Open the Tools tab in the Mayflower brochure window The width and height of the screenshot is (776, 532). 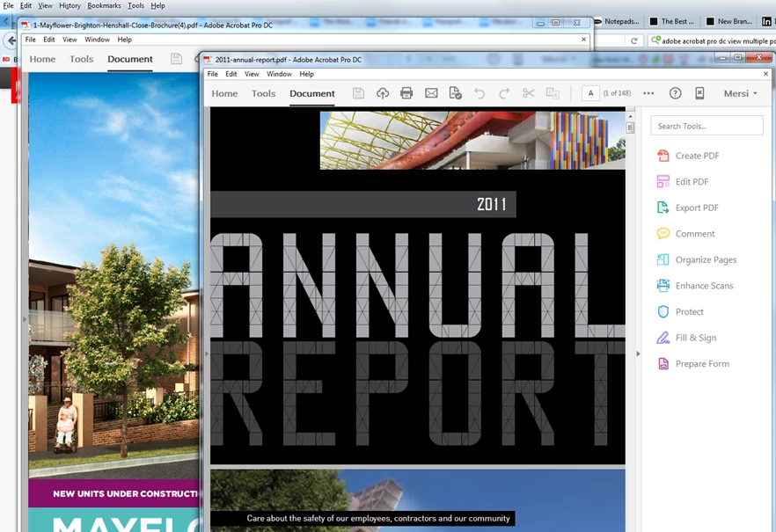(81, 59)
